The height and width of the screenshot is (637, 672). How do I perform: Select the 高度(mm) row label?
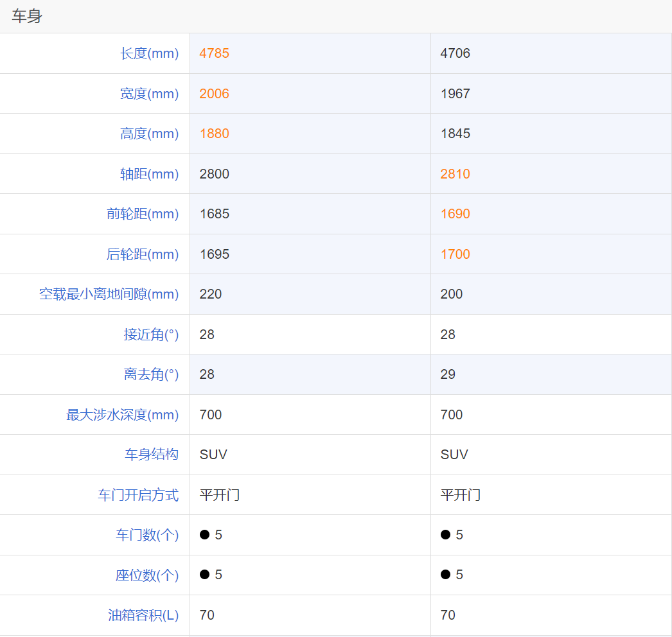149,134
